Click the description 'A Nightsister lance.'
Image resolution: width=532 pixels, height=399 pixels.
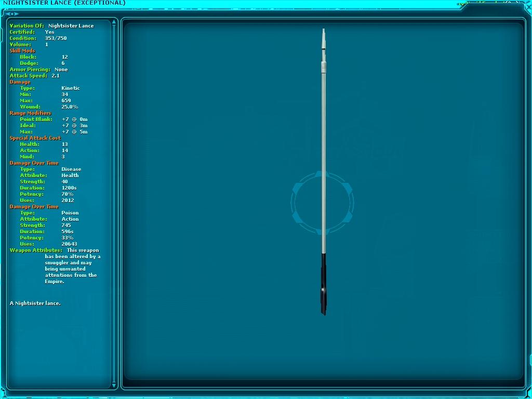coord(35,303)
